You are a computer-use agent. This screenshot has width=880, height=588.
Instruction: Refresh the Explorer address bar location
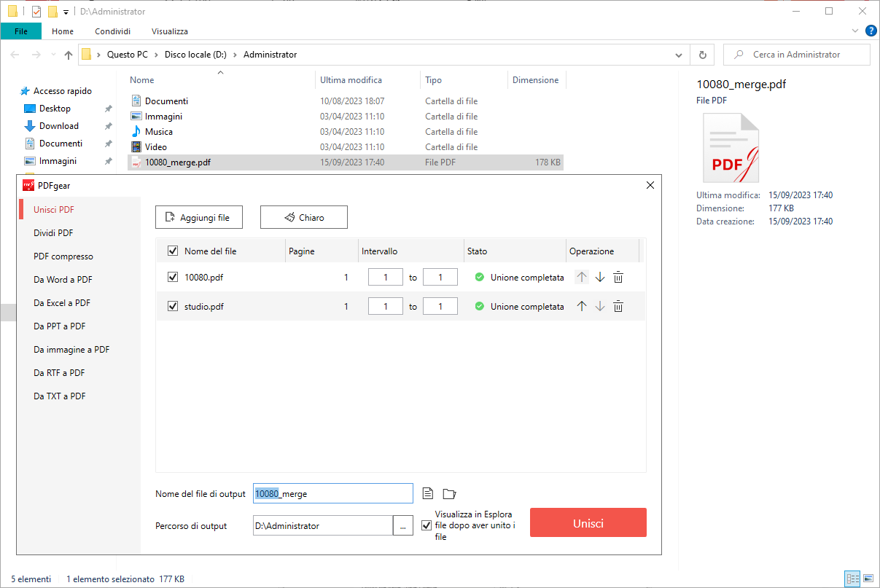click(x=702, y=55)
